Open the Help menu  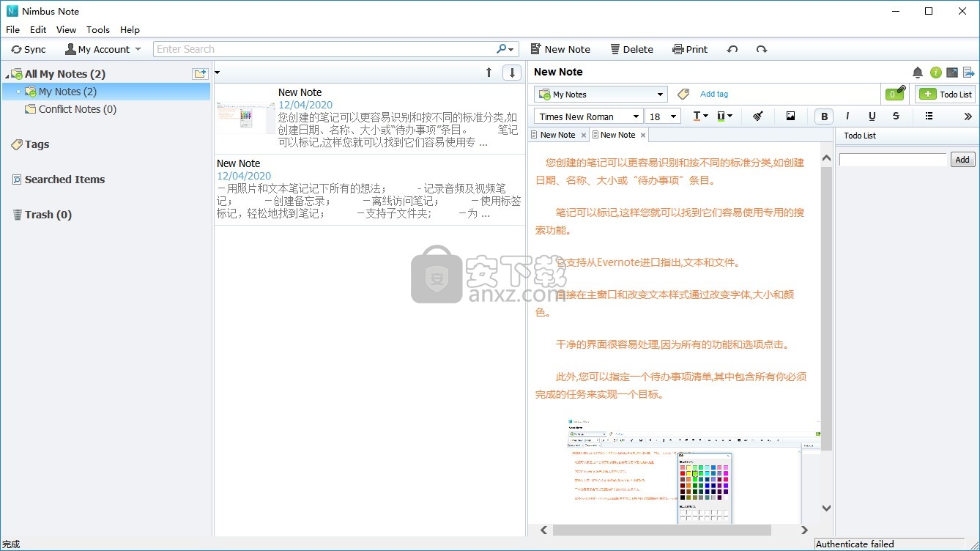pos(130,29)
